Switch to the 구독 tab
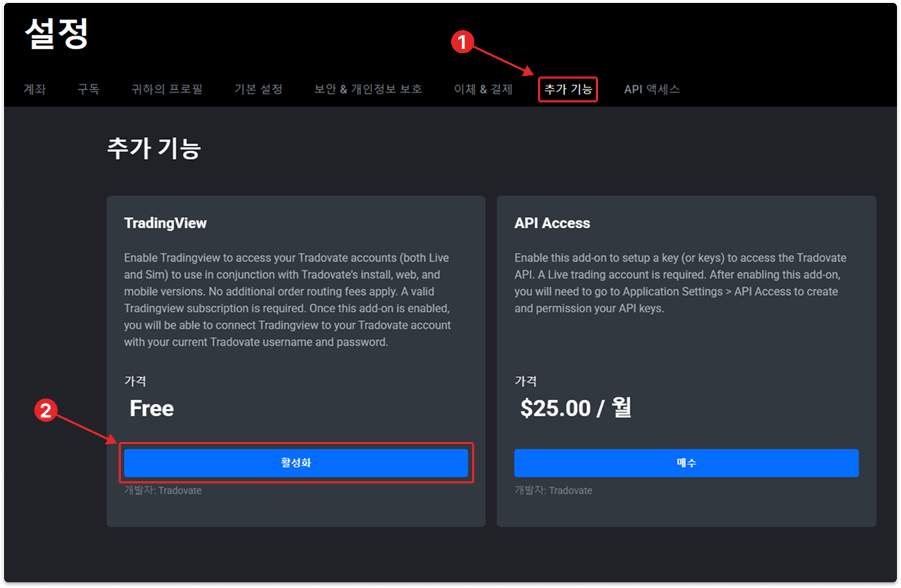The image size is (901, 588). click(x=88, y=89)
